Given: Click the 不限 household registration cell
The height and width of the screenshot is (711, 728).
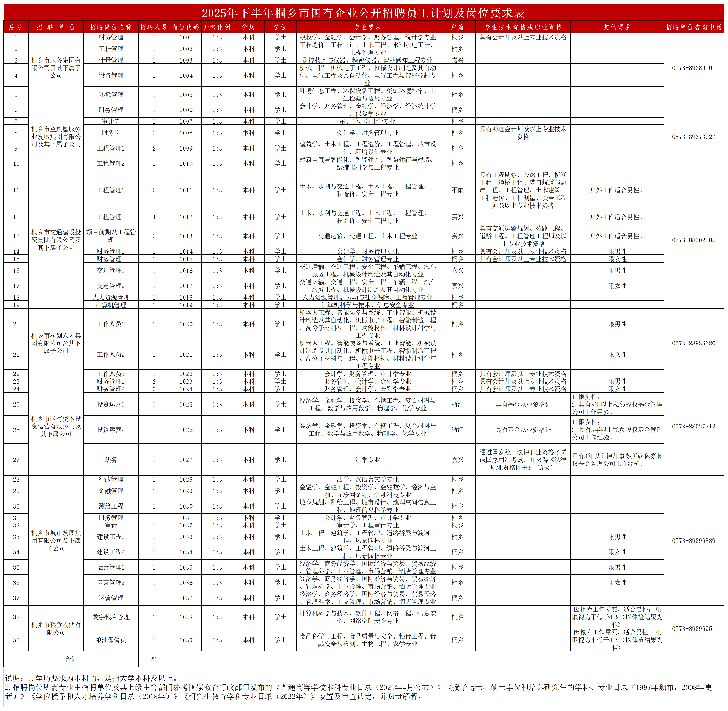Looking at the screenshot, I should point(457,190).
